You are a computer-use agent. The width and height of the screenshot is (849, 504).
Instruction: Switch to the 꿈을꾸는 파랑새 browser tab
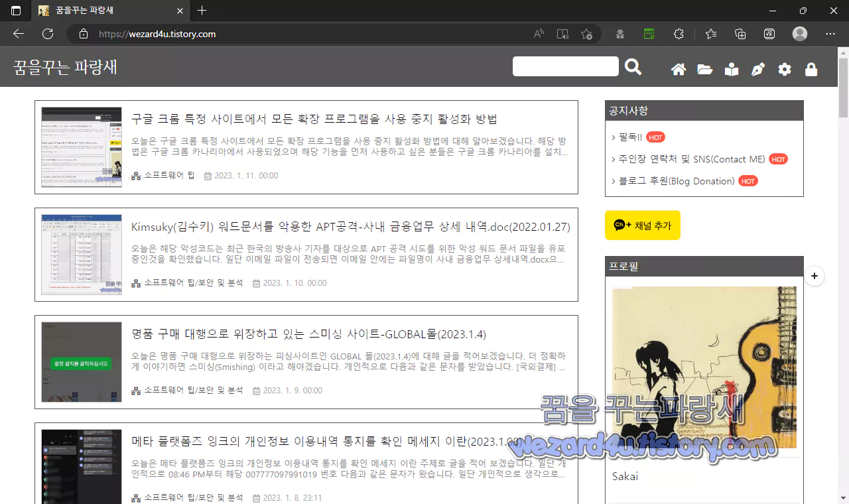(106, 11)
